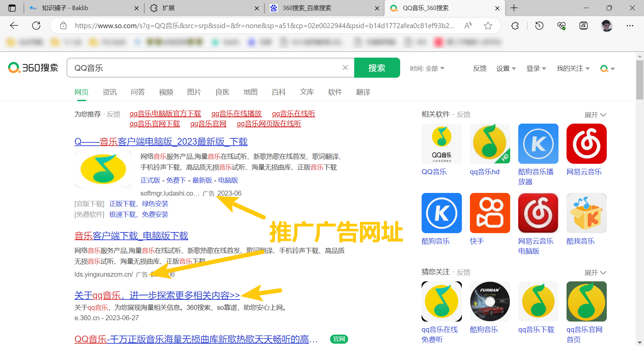The image size is (644, 346).
Task: Open the 登录 dropdown
Action: pyautogui.click(x=536, y=68)
